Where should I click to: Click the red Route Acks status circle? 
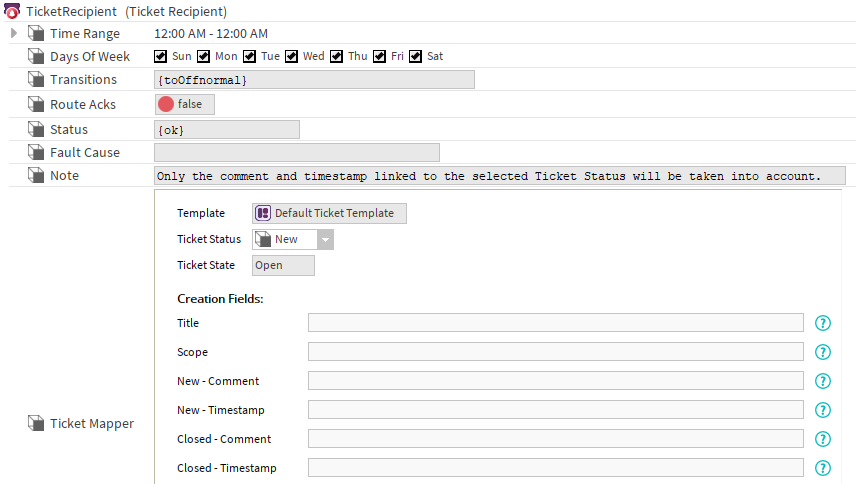166,104
